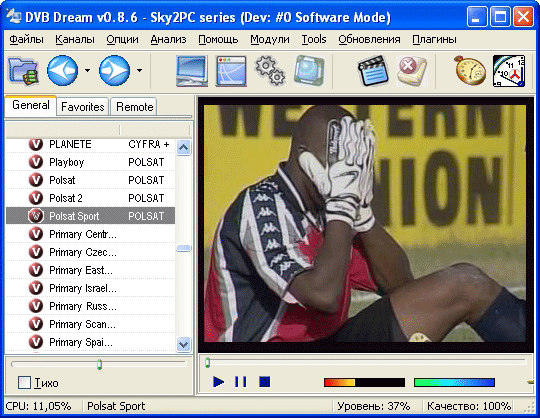The image size is (540, 418).
Task: Open the Каналы menu
Action: coord(75,40)
